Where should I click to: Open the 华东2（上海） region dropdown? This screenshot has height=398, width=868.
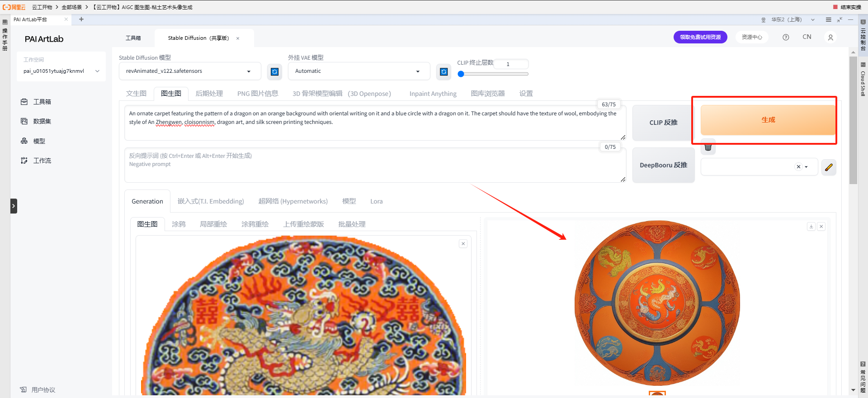tap(793, 19)
